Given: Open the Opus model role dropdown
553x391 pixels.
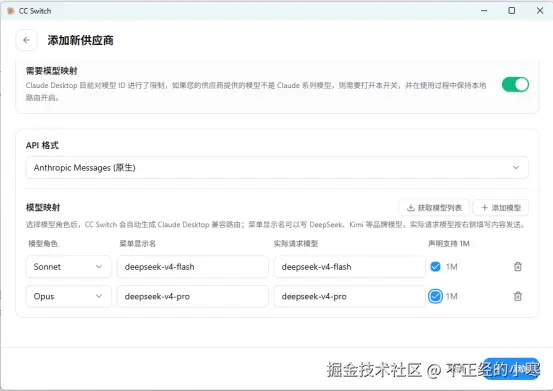Looking at the screenshot, I should pos(68,296).
